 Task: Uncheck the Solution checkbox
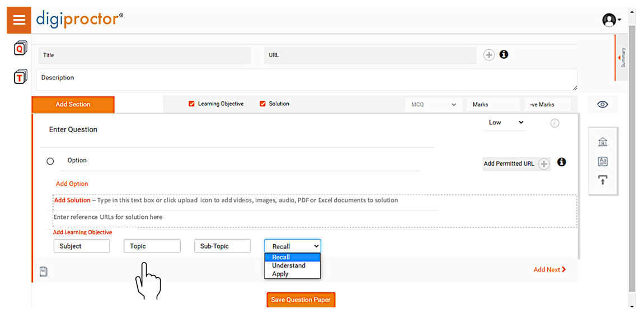[x=262, y=104]
